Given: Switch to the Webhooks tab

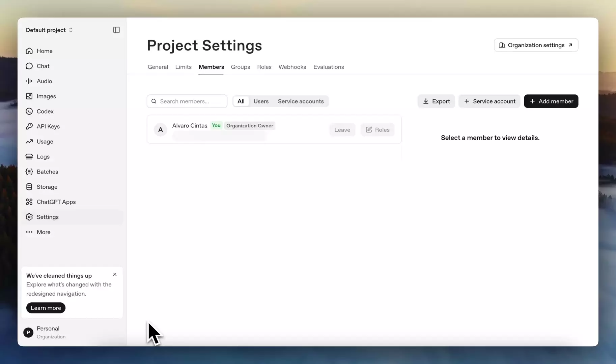Looking at the screenshot, I should (x=292, y=67).
